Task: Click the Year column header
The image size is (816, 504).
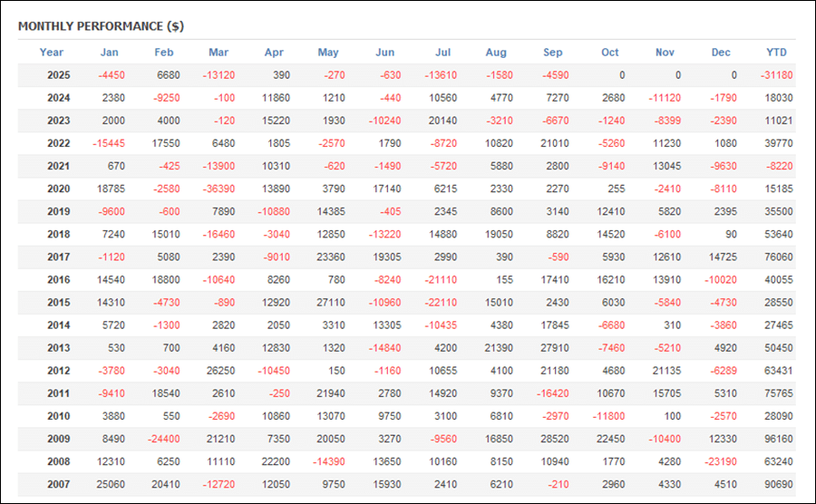Action: tap(52, 53)
